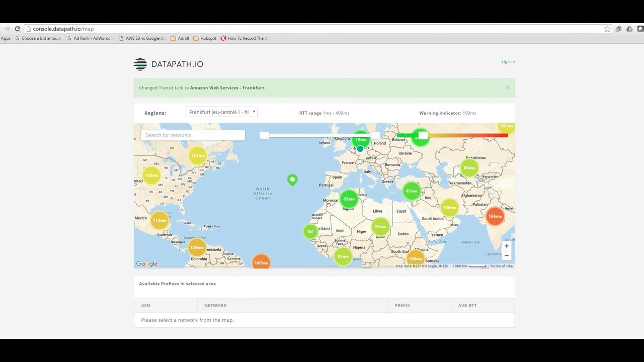Click the 103ms cluster marker over the US
This screenshot has width=644, height=362.
click(x=151, y=176)
